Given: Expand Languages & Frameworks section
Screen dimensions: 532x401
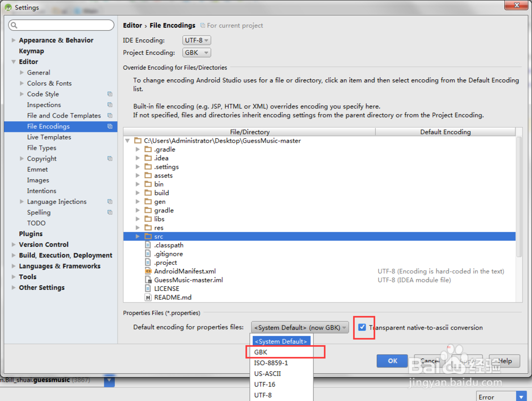Looking at the screenshot, I should tap(13, 266).
